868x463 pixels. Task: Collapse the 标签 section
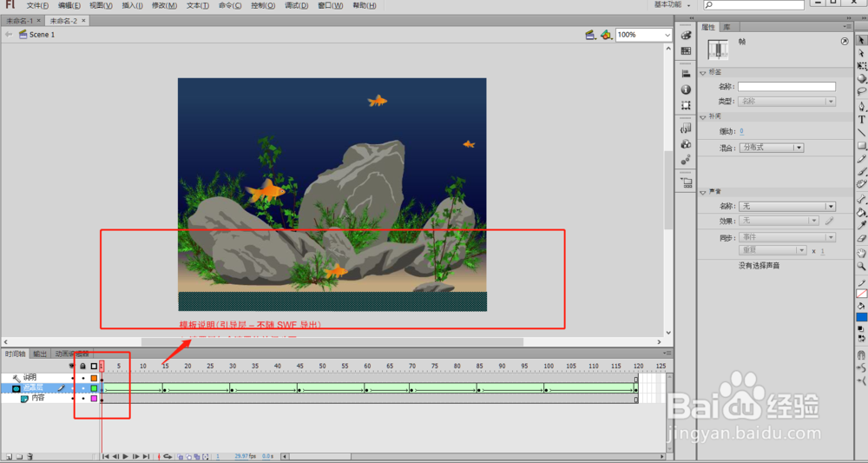click(703, 73)
